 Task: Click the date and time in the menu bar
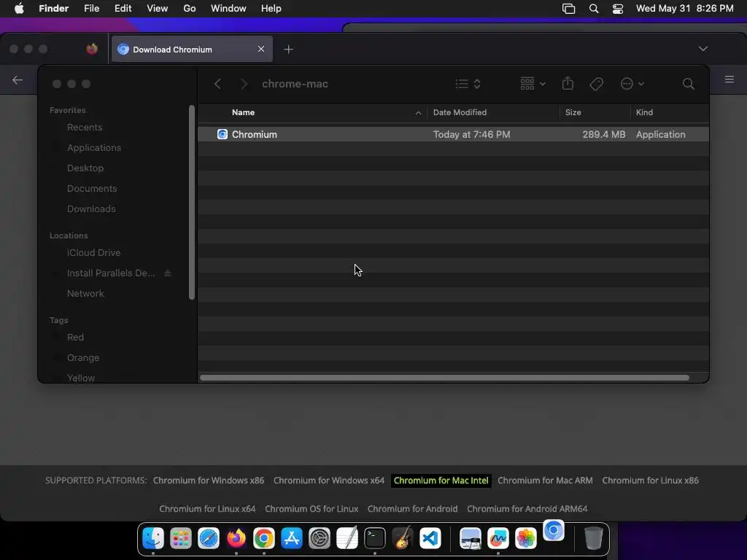tap(684, 9)
